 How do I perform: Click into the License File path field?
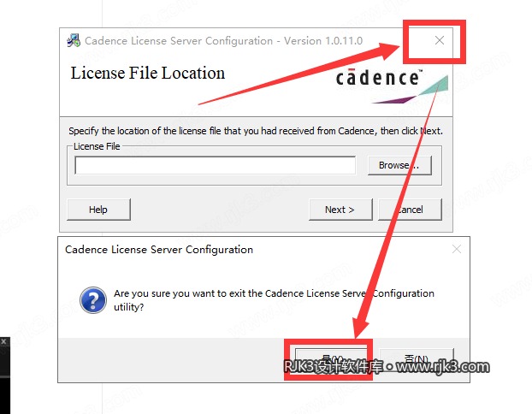pyautogui.click(x=215, y=165)
